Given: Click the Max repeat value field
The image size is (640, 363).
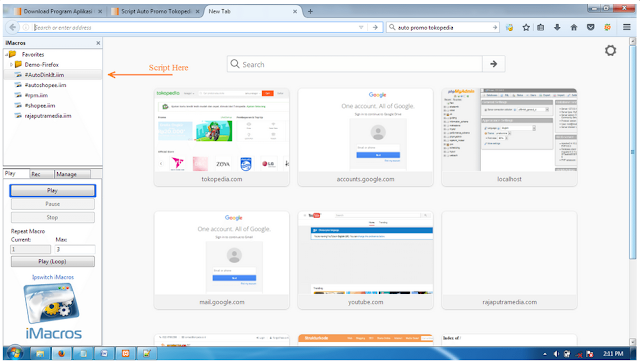Looking at the screenshot, I should click(75, 249).
